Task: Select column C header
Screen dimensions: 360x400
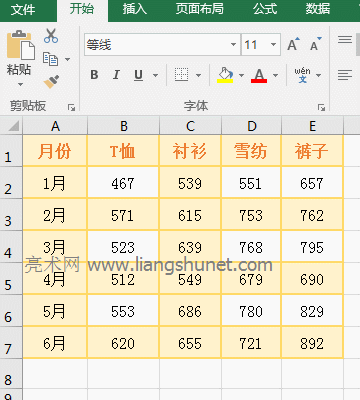Action: 190,126
